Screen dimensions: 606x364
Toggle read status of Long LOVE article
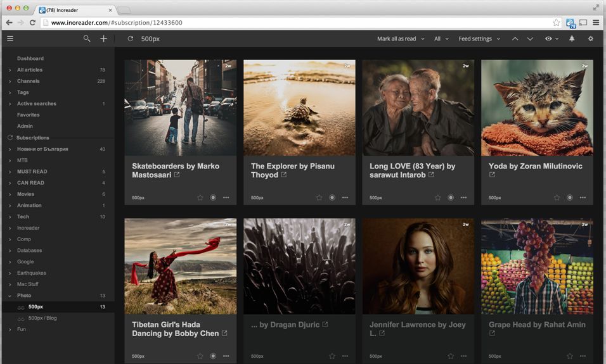(451, 198)
